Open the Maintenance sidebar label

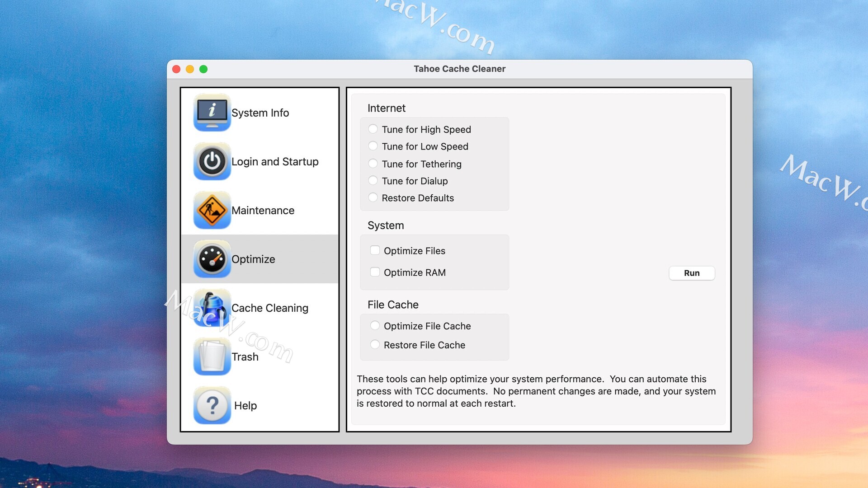point(263,211)
